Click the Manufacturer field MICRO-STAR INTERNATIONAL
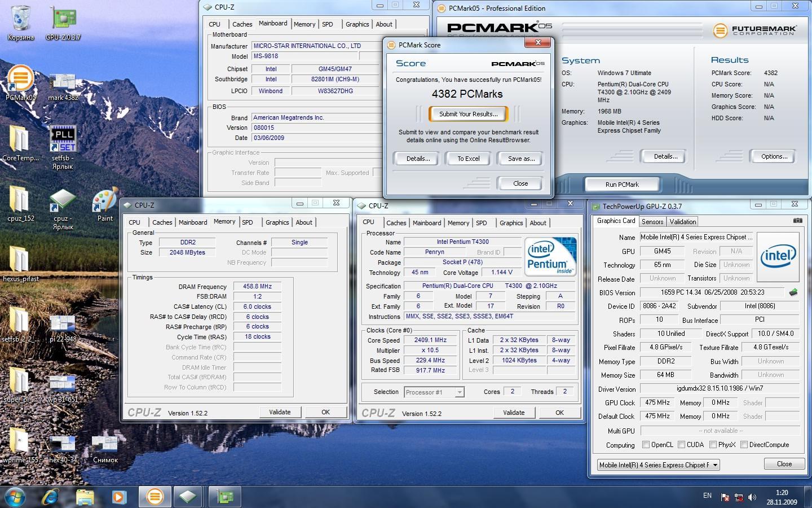812x508 pixels. coord(316,46)
